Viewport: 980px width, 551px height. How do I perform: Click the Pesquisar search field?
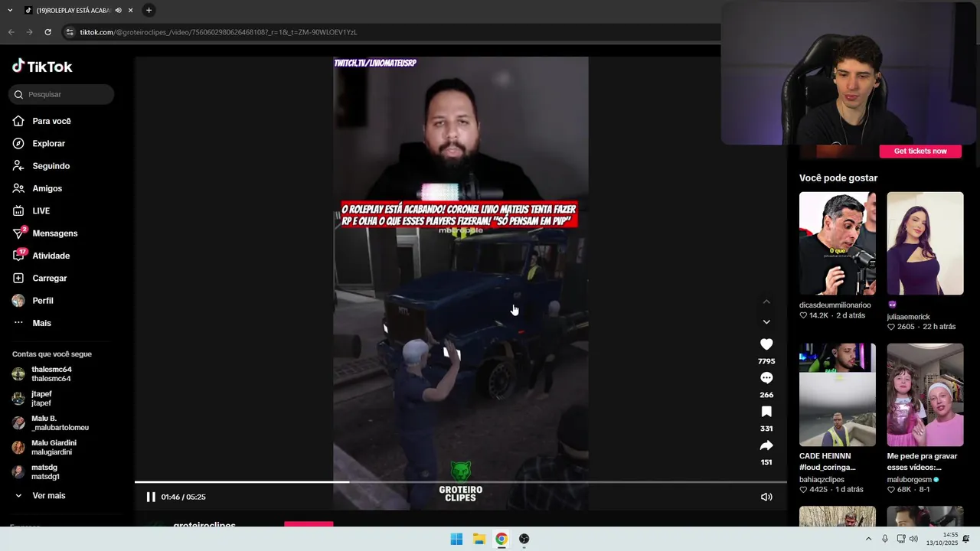(61, 94)
